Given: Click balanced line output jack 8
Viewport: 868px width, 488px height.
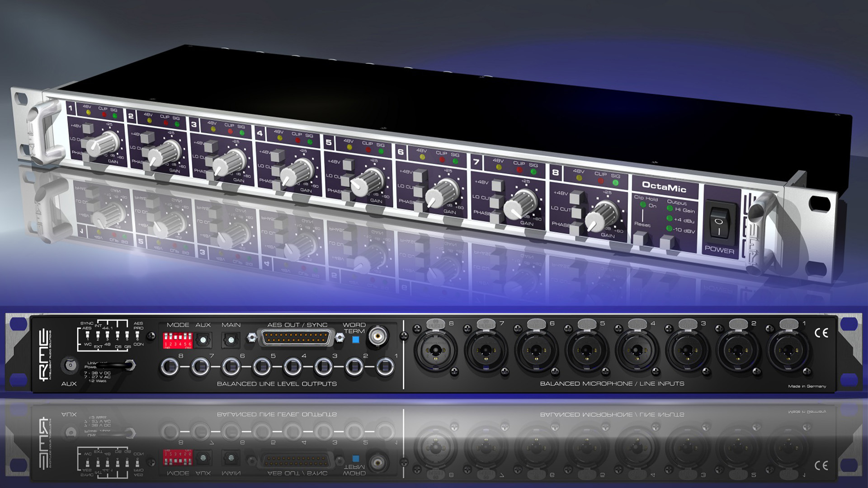Looking at the screenshot, I should (170, 367).
